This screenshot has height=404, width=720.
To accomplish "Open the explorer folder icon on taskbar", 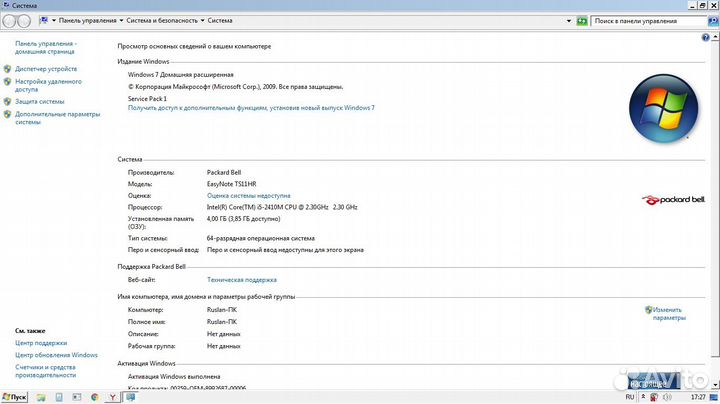I will 41,397.
